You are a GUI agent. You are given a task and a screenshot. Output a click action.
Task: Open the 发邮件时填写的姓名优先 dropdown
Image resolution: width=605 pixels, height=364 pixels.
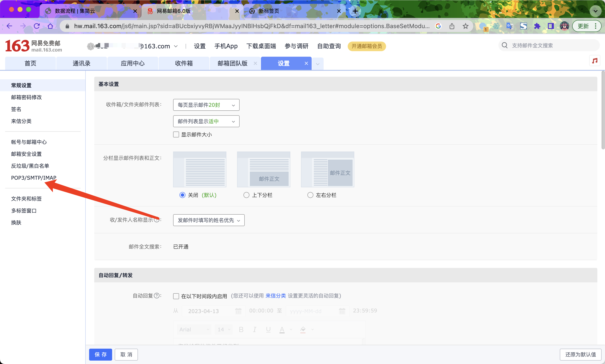tap(208, 220)
